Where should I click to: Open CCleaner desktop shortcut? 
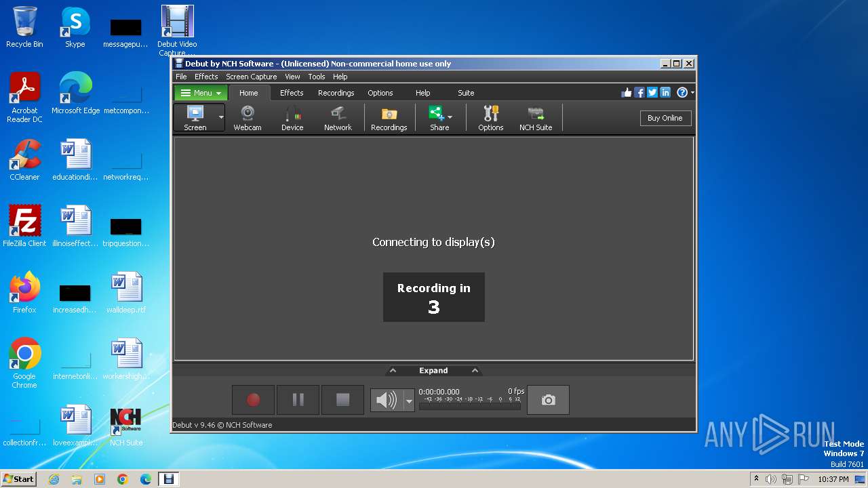pos(24,160)
